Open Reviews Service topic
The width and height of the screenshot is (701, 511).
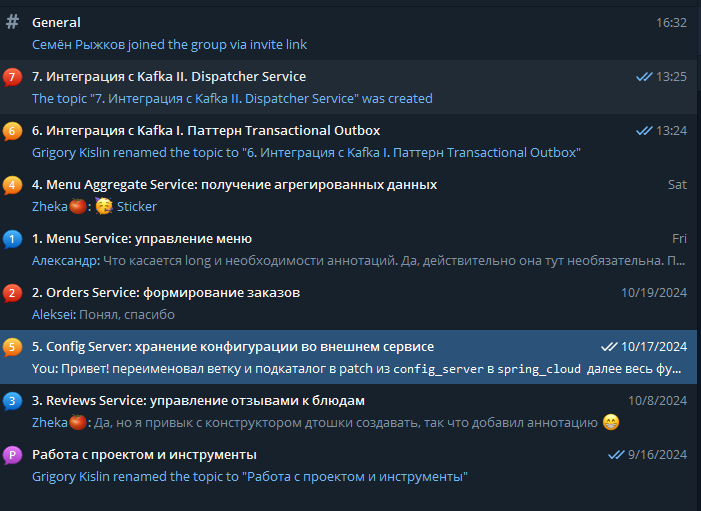(x=198, y=401)
